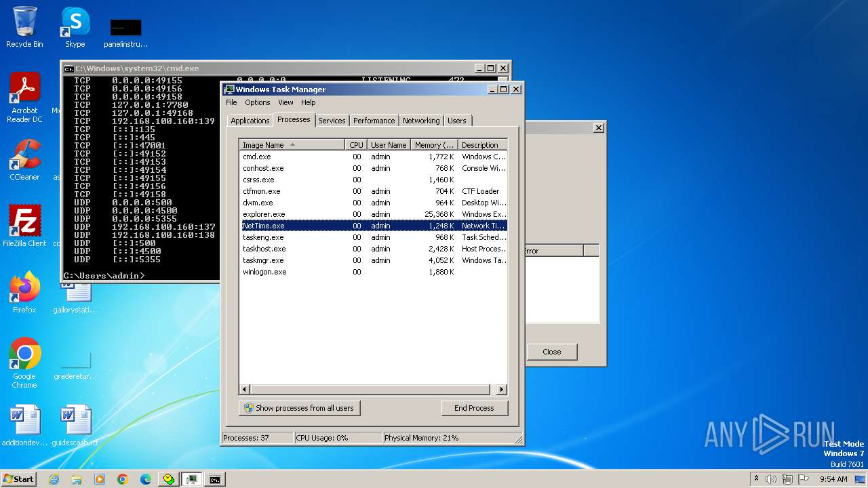Open Task Manager View menu
This screenshot has width=868, height=488.
coord(285,102)
